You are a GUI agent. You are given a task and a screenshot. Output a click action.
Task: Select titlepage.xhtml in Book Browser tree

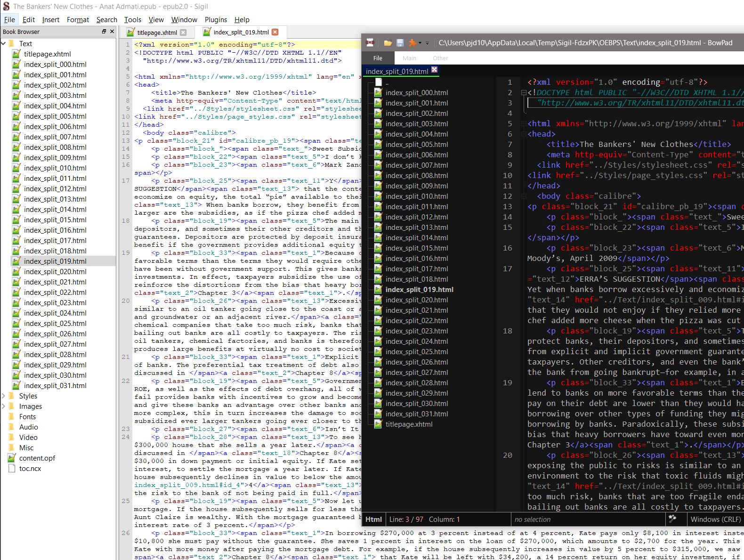(x=48, y=54)
